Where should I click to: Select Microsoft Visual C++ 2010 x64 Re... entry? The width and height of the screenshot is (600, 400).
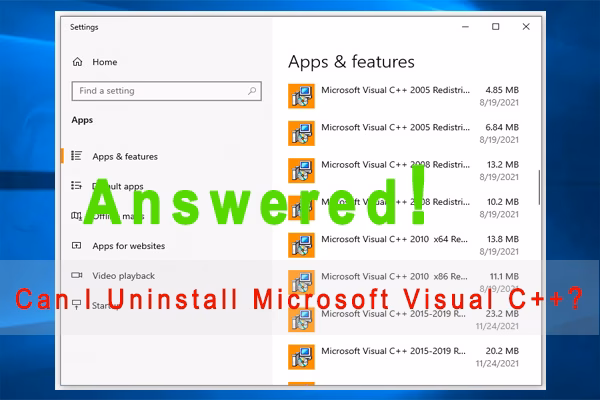click(x=403, y=245)
